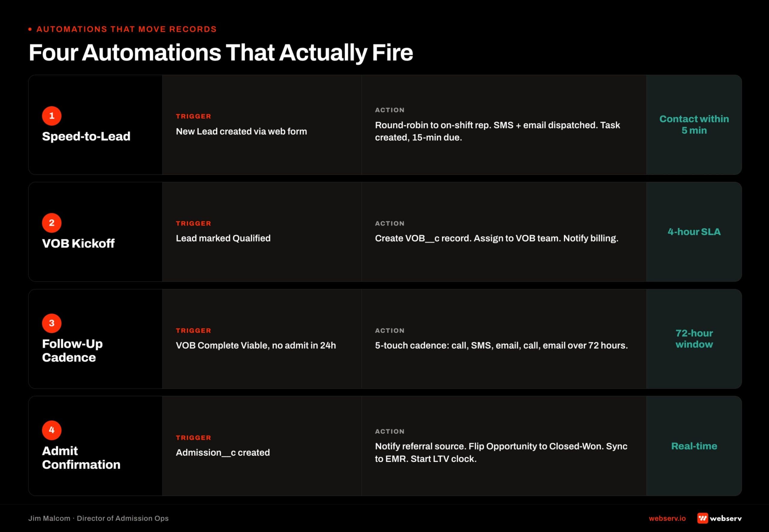Screen dimensions: 769x532
Task: Select the Follow-Up Cadence title
Action: tap(72, 351)
